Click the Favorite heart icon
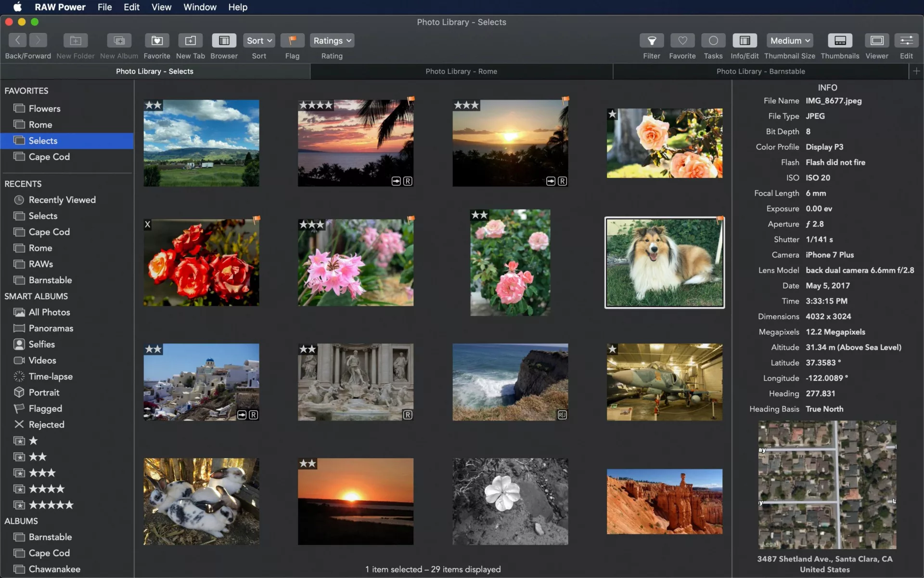Viewport: 924px width, 578px height. [681, 40]
